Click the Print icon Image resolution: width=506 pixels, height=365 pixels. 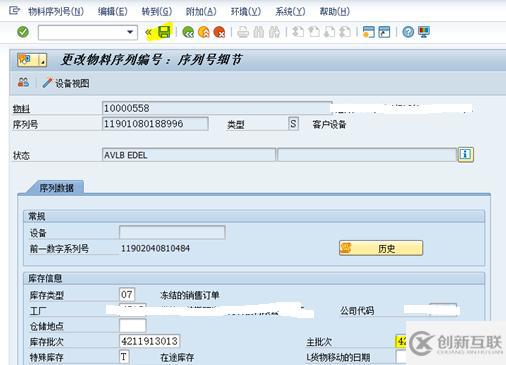(x=243, y=32)
